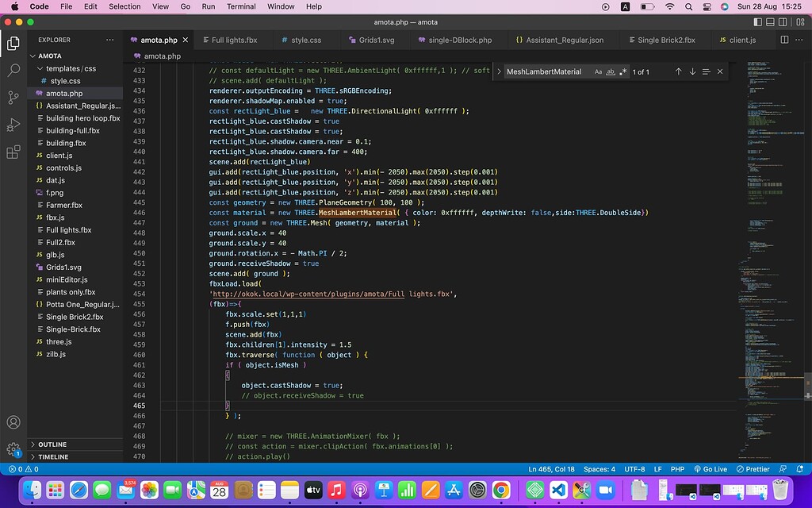812x508 pixels.
Task: Expand the OUTLINE section
Action: (x=52, y=444)
